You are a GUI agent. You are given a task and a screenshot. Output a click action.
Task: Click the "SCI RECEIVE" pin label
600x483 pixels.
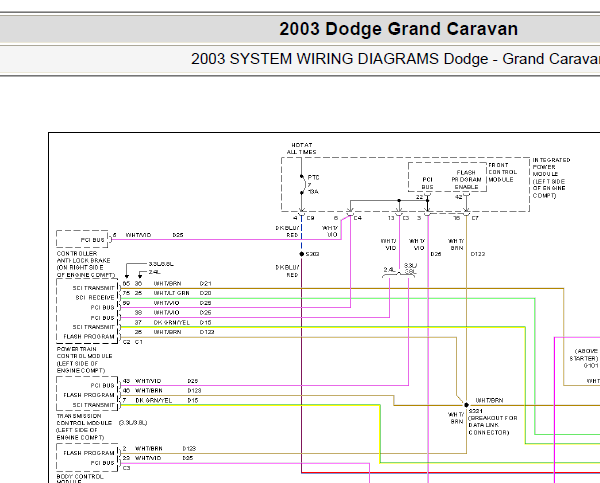95,297
